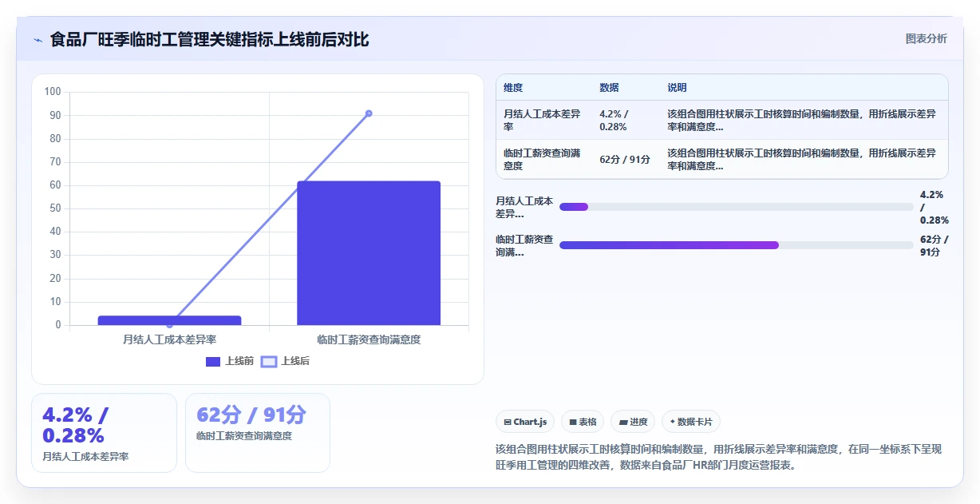The height and width of the screenshot is (504, 980).
Task: Toggle the 上线后 legend entry
Action: coord(286,361)
